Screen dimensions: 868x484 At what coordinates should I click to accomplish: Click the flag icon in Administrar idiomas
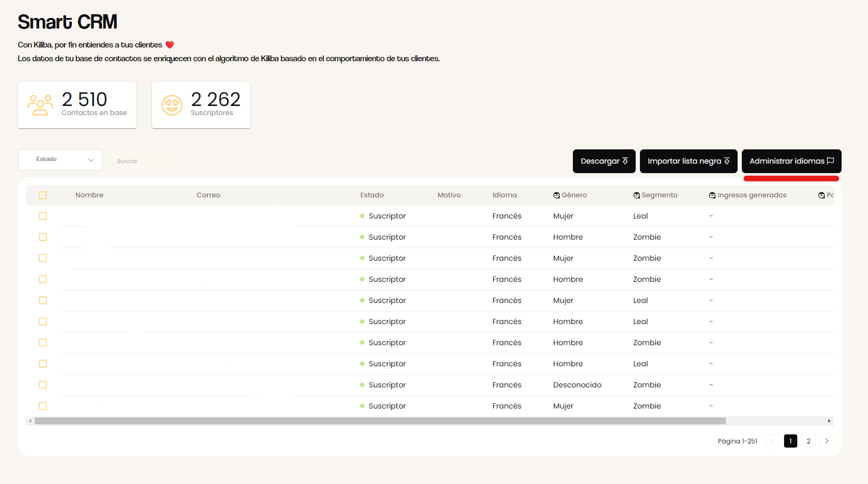pos(831,161)
